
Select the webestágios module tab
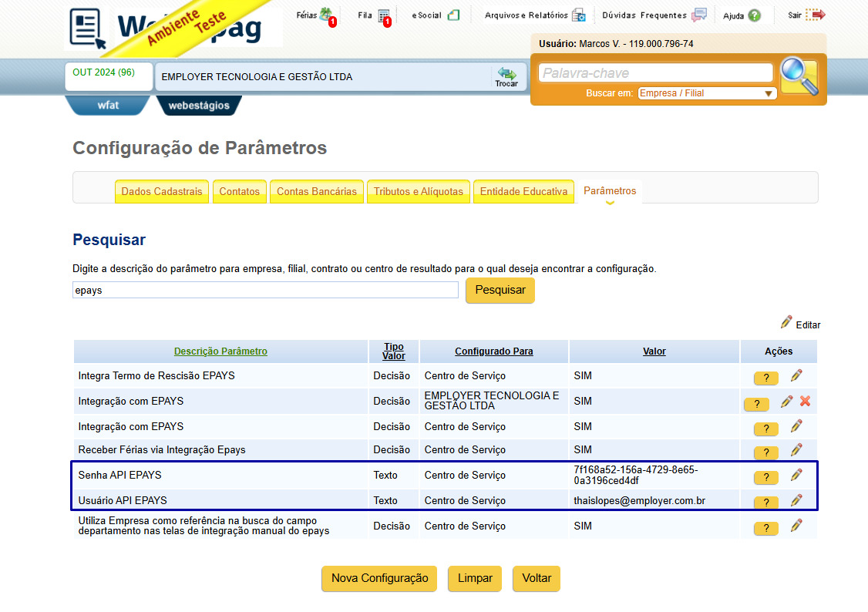[x=199, y=105]
